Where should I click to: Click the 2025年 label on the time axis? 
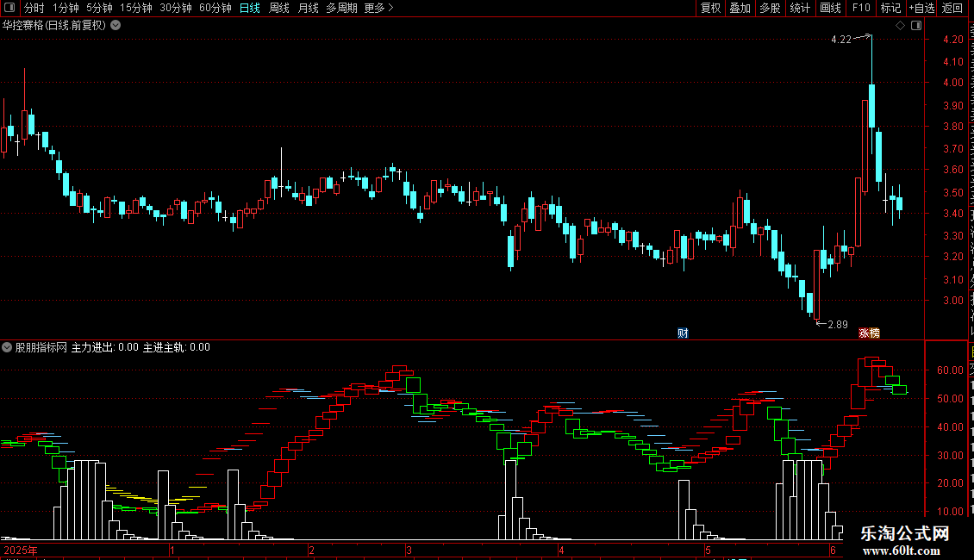[x=21, y=550]
